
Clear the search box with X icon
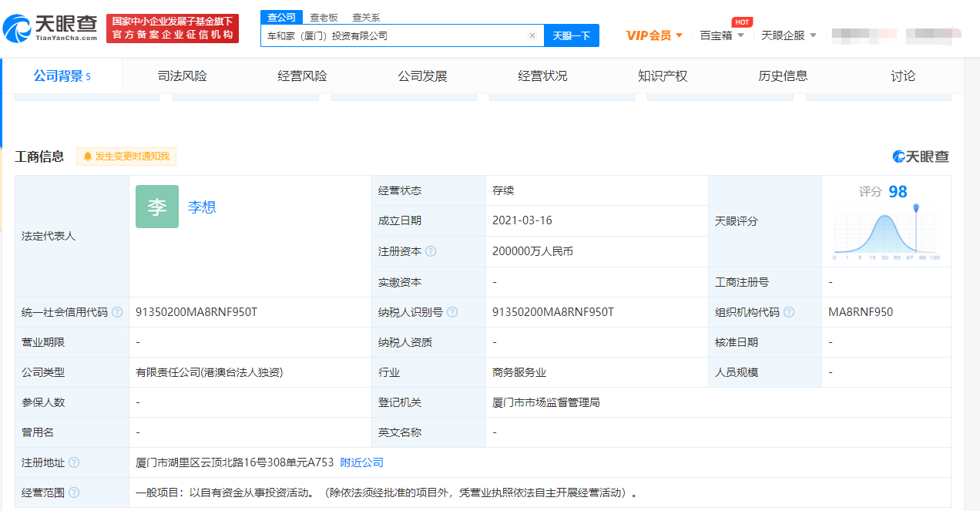532,35
